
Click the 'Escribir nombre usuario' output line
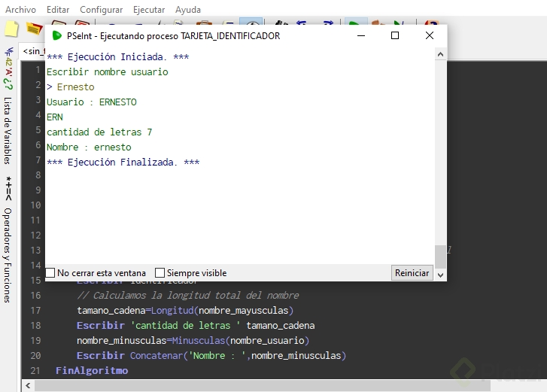108,71
